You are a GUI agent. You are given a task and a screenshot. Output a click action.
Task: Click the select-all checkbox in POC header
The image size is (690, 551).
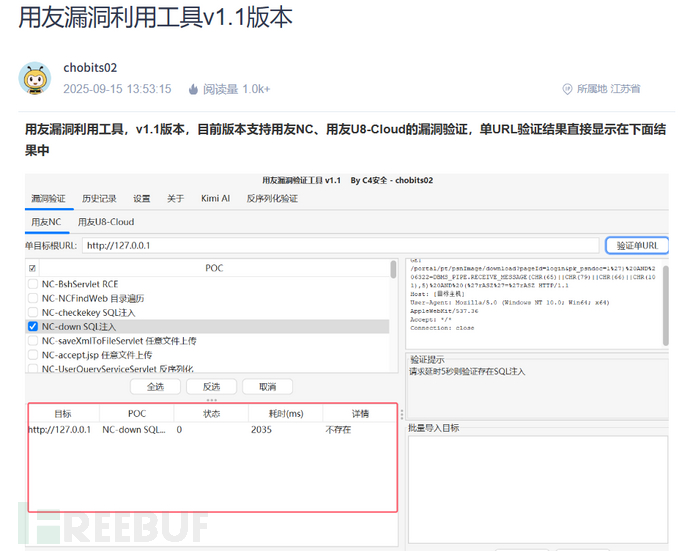pyautogui.click(x=32, y=268)
